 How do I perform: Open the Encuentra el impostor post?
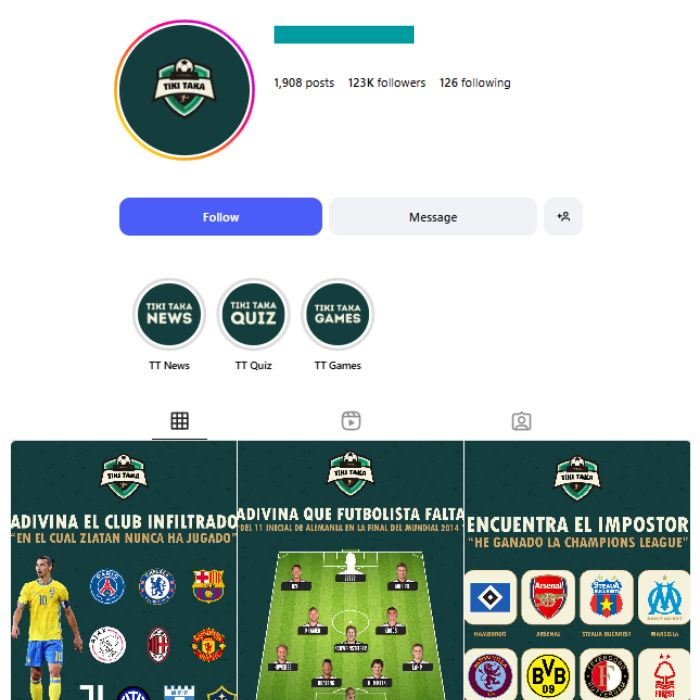click(578, 570)
